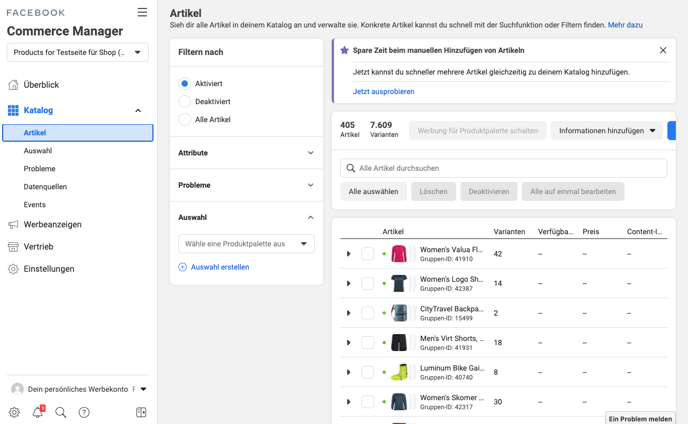This screenshot has height=424, width=688.
Task: Click the Jetzt ausprobieren link
Action: pyautogui.click(x=383, y=91)
